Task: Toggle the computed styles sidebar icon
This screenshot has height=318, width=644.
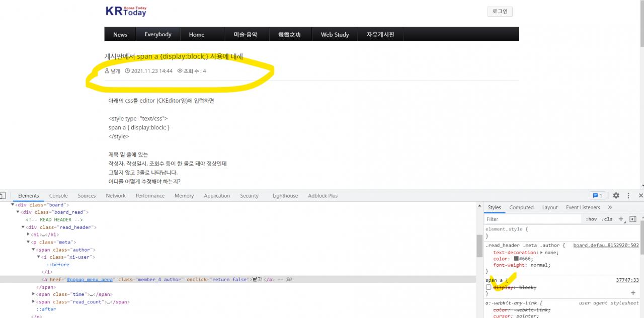Action: pos(633,219)
